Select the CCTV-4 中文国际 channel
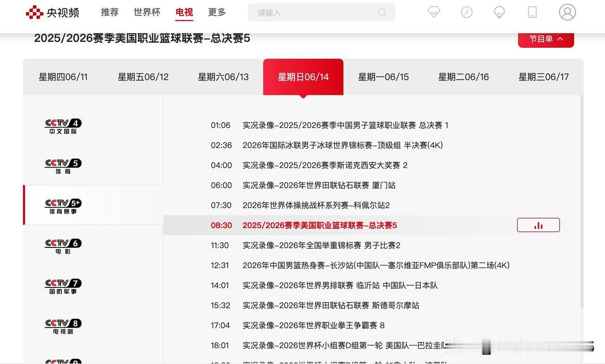The width and height of the screenshot is (605, 364). click(63, 126)
